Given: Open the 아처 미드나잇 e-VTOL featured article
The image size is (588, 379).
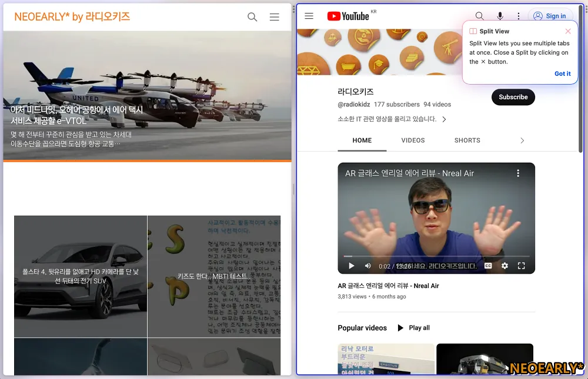Looking at the screenshot, I should 148,96.
